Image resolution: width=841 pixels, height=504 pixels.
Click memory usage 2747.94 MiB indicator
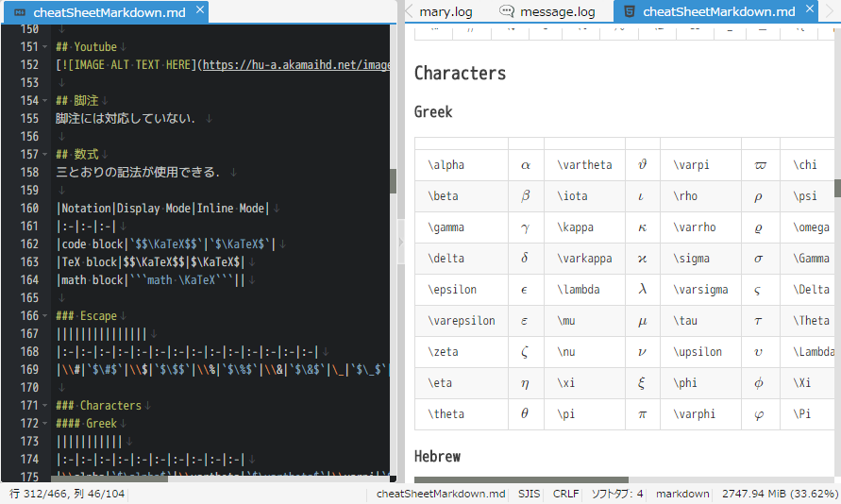click(x=780, y=494)
